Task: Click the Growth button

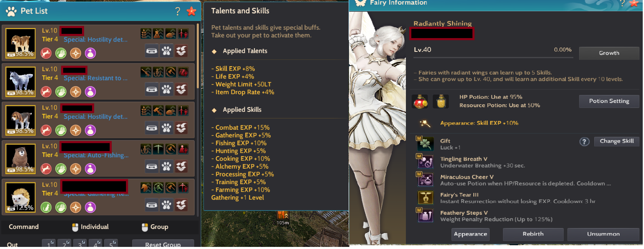Action: click(x=609, y=53)
